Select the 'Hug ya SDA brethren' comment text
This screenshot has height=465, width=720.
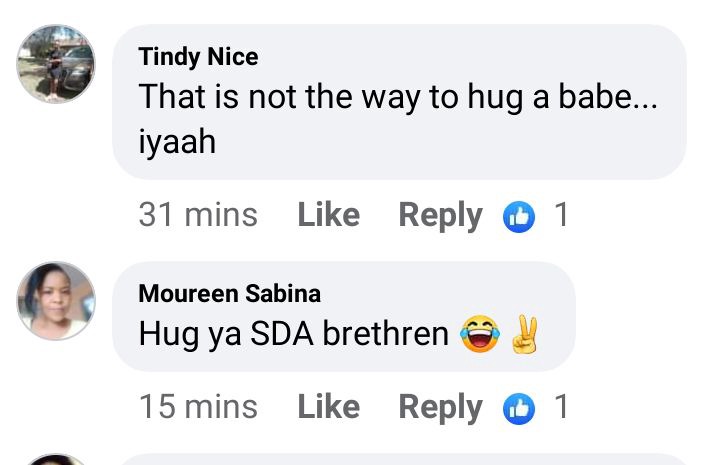[294, 334]
